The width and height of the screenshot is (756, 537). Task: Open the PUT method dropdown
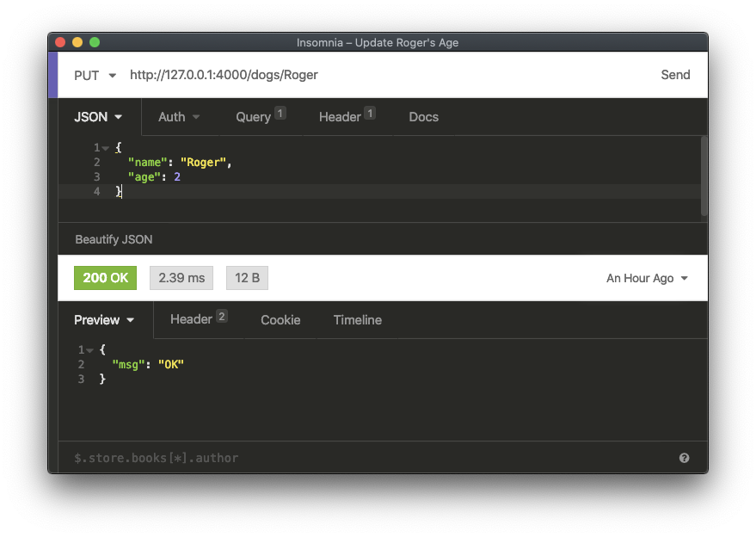95,75
